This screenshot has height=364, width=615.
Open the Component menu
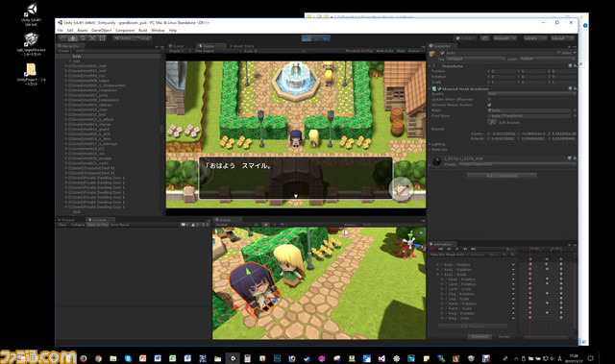[125, 30]
